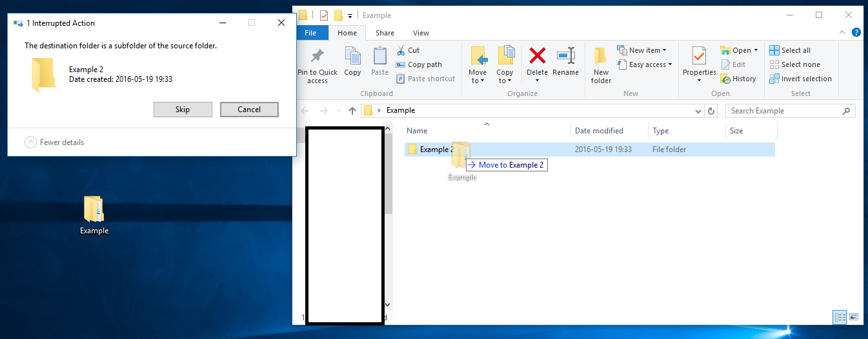The width and height of the screenshot is (868, 339).
Task: Open the Easy access dropdown
Action: 645,64
